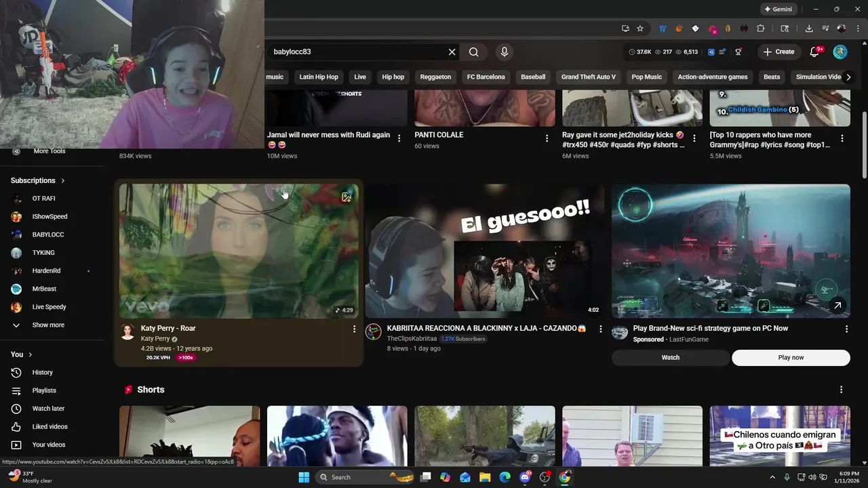Image resolution: width=868 pixels, height=488 pixels.
Task: Open options for KABRIITAA REACCIONA video
Action: click(x=600, y=329)
